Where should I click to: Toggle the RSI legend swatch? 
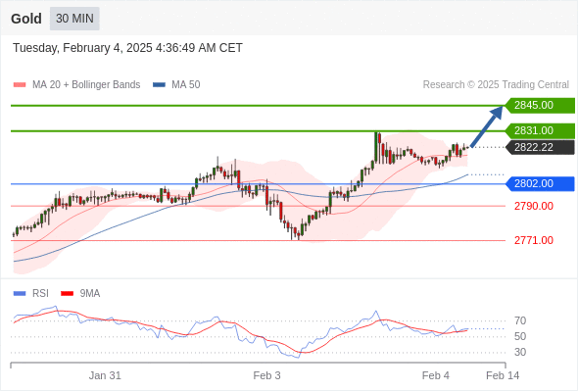tap(20, 294)
